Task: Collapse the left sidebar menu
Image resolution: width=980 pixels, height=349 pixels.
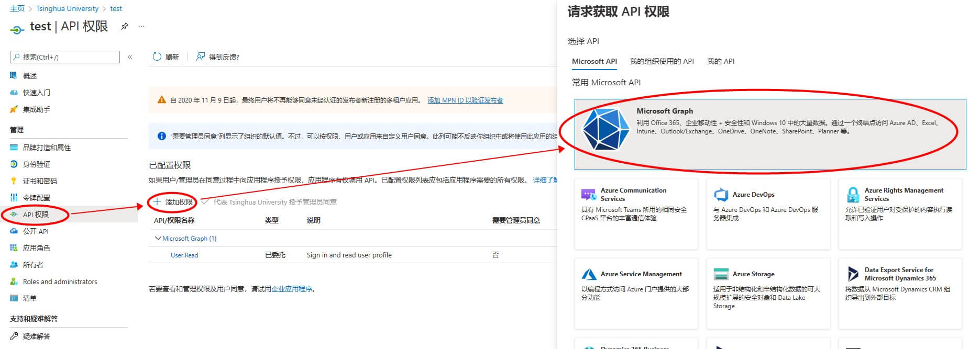Action: click(x=130, y=57)
